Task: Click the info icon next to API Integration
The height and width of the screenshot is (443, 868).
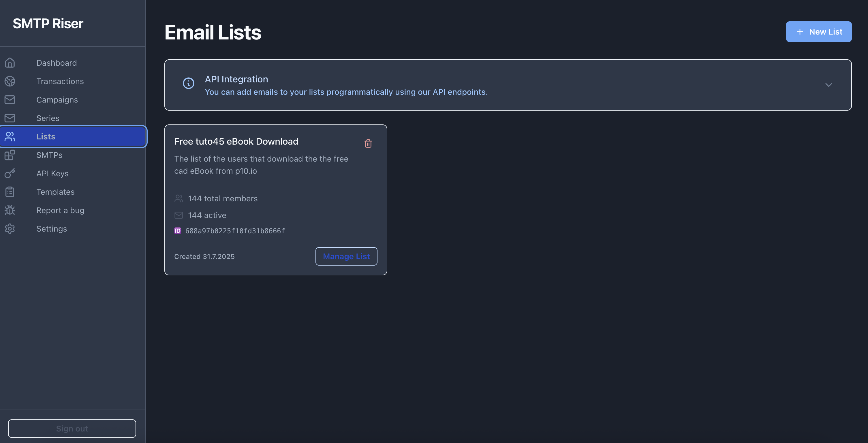Action: click(x=188, y=83)
